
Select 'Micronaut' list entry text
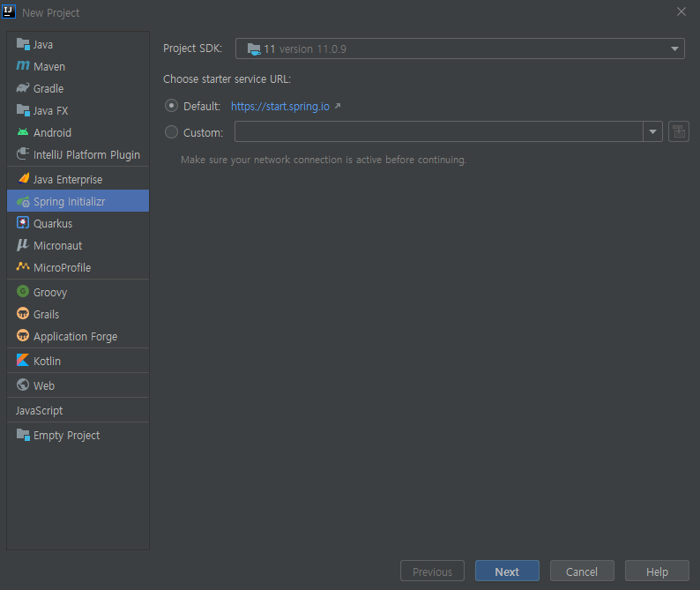57,246
